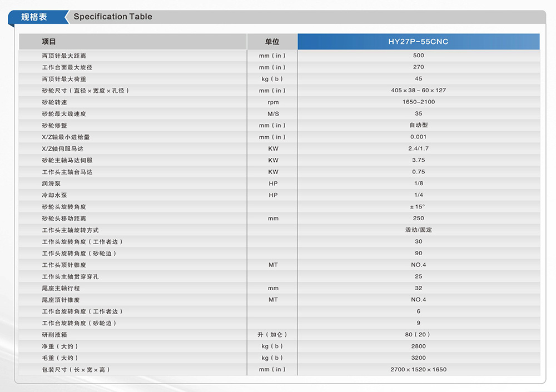
Task: Select the value 500 in the first row
Action: [418, 56]
